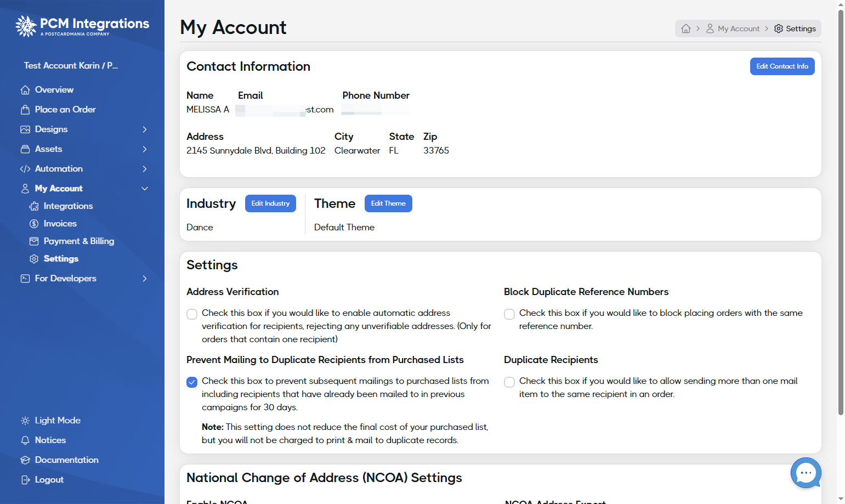Click the Automation code brackets icon
845x504 pixels.
click(25, 169)
